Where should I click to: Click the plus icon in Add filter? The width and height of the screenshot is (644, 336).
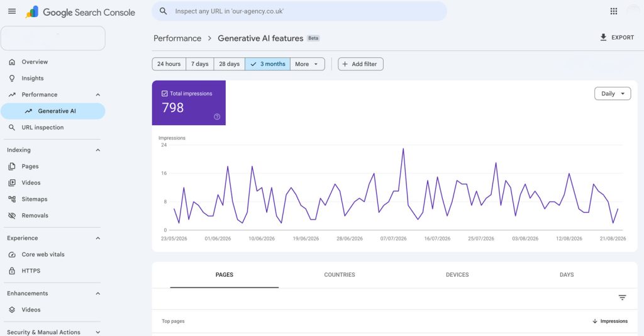click(345, 64)
